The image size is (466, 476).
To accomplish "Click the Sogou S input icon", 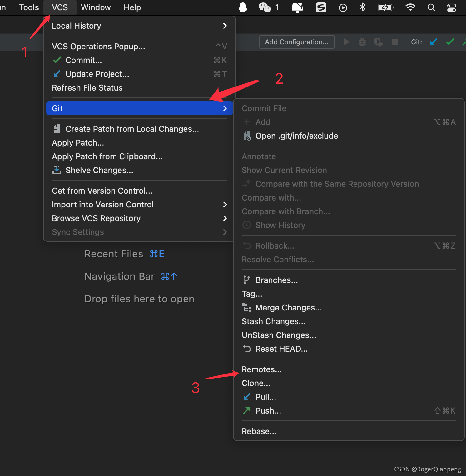I will coord(321,7).
